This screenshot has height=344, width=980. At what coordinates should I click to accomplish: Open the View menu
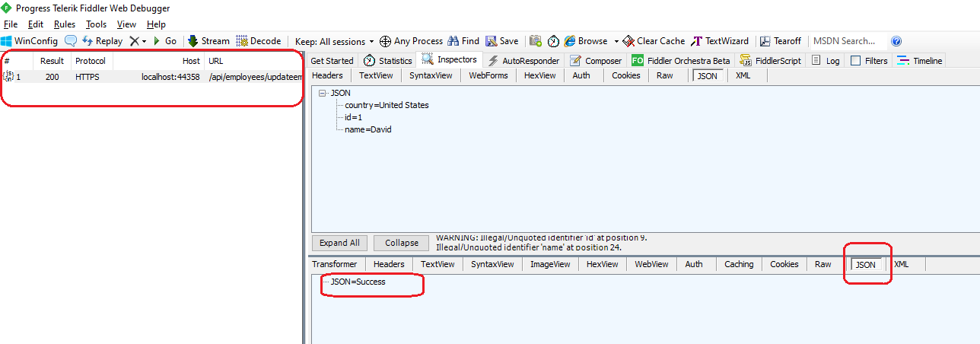click(x=126, y=24)
